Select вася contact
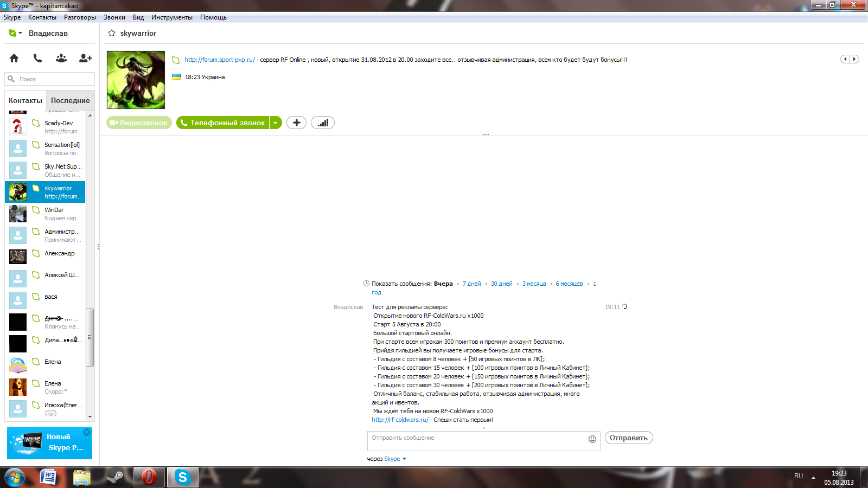This screenshot has height=488, width=868. (45, 300)
